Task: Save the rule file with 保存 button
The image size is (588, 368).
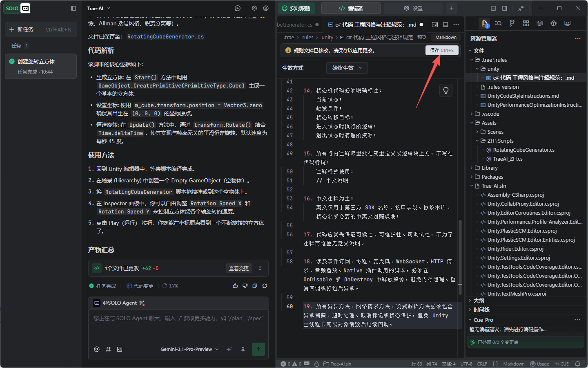Action: click(442, 50)
